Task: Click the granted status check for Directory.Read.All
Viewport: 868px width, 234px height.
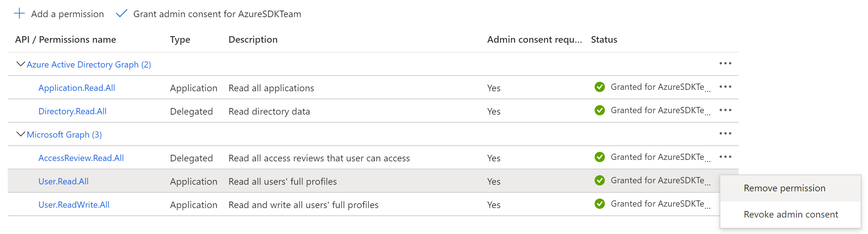Action: click(599, 110)
